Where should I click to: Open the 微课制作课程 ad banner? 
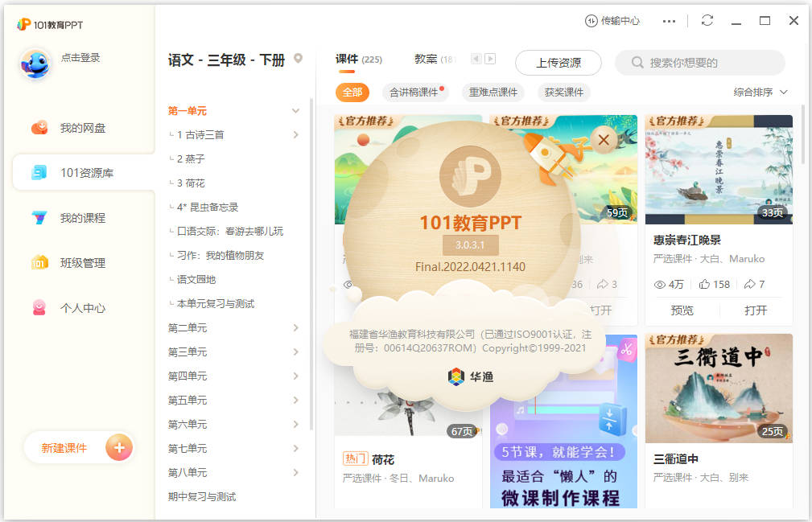point(563,421)
